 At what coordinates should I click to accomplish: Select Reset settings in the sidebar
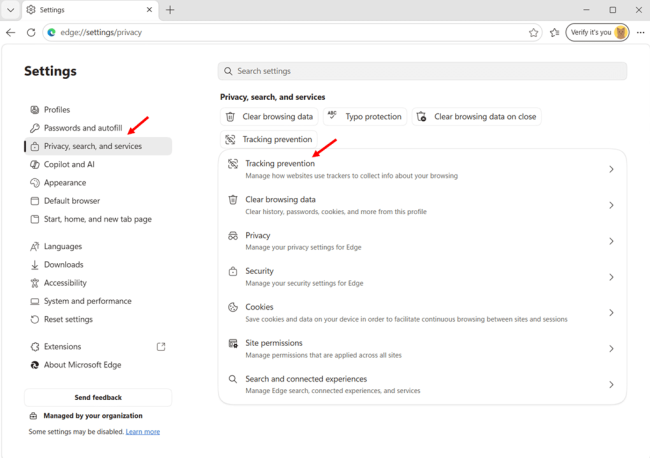tap(98, 320)
